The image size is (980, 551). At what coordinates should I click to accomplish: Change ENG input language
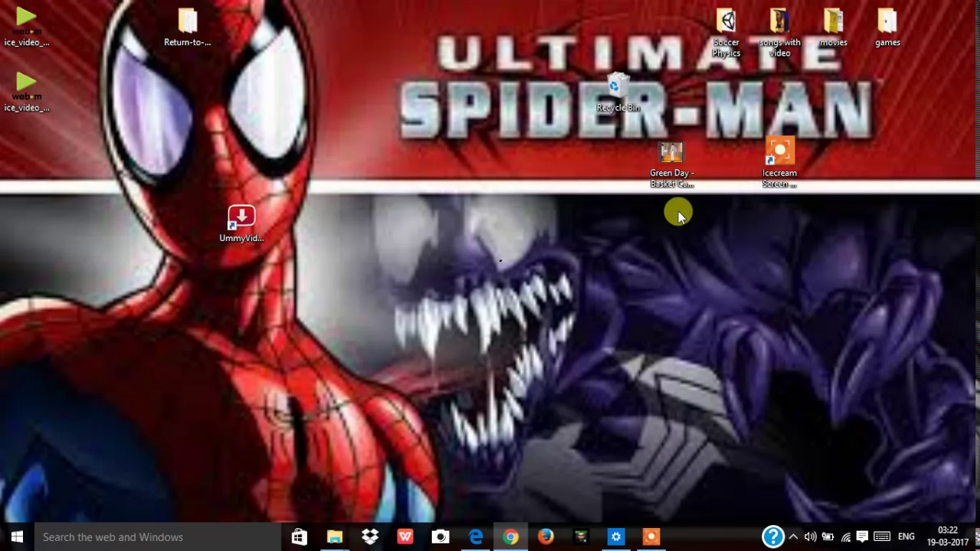(x=906, y=537)
